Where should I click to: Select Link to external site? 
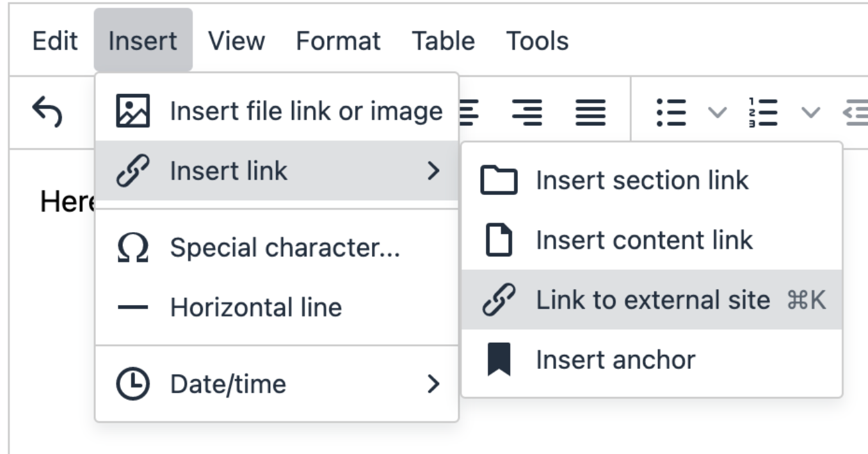(652, 300)
